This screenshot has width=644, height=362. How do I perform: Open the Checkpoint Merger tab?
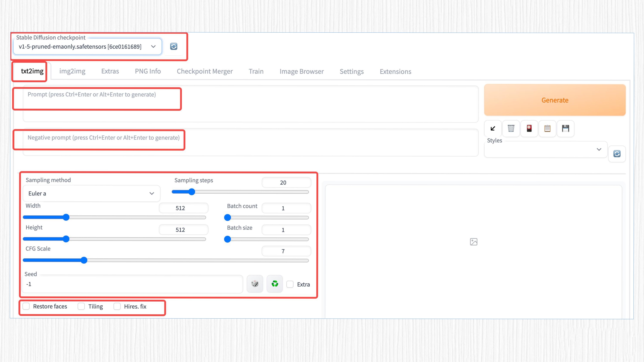tap(205, 71)
